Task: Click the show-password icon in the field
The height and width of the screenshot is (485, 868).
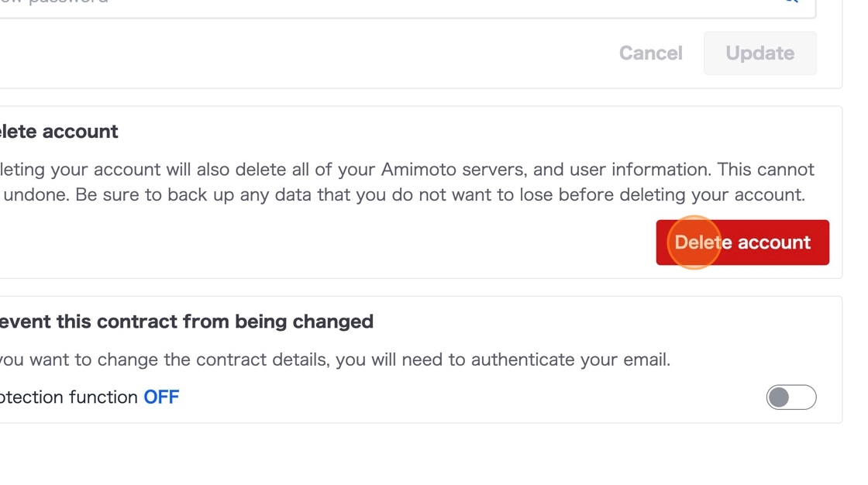Action: [790, 2]
